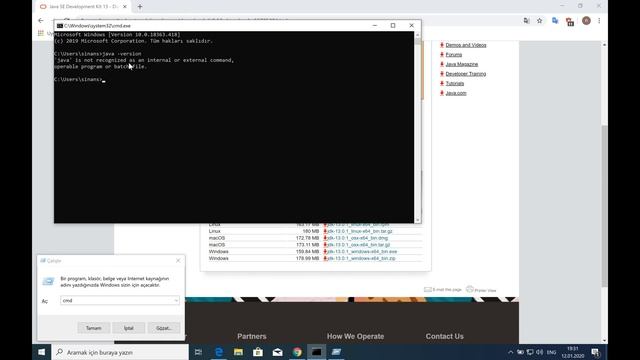Open the Developer Training link
This screenshot has height=360, width=640.
[466, 74]
